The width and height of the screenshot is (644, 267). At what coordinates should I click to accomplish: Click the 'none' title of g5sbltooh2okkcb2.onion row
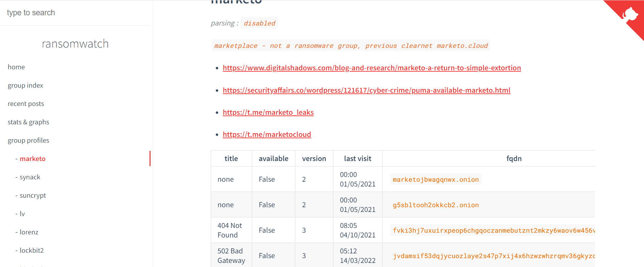pyautogui.click(x=226, y=205)
